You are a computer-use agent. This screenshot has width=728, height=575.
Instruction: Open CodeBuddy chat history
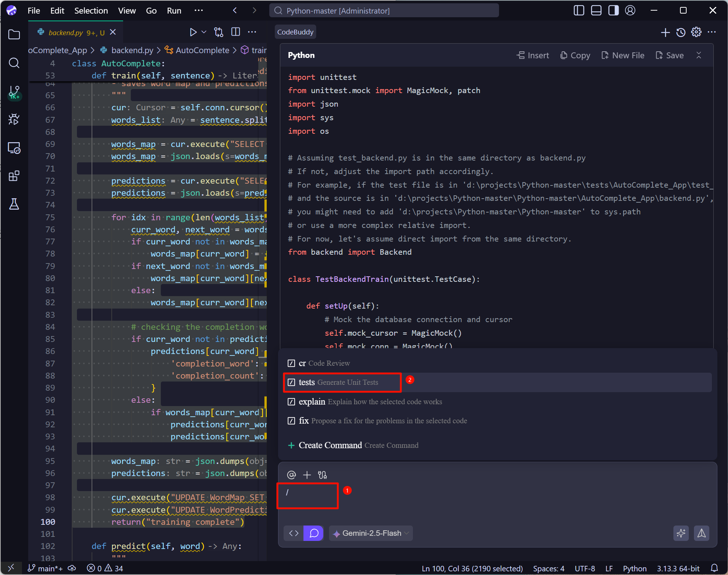pos(681,32)
